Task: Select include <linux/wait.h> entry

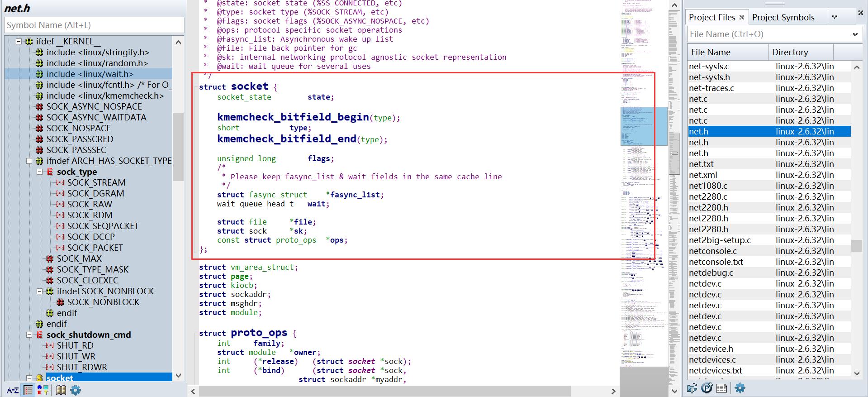Action: pos(90,74)
